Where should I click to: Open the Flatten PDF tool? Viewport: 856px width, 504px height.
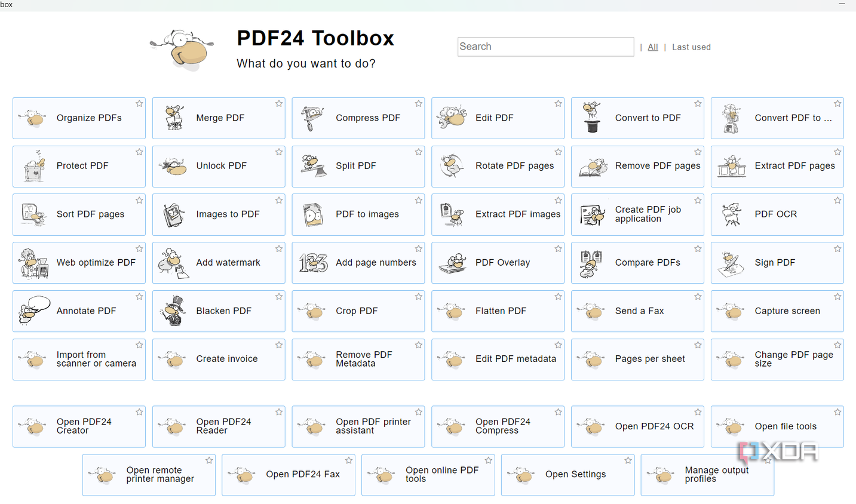498,311
